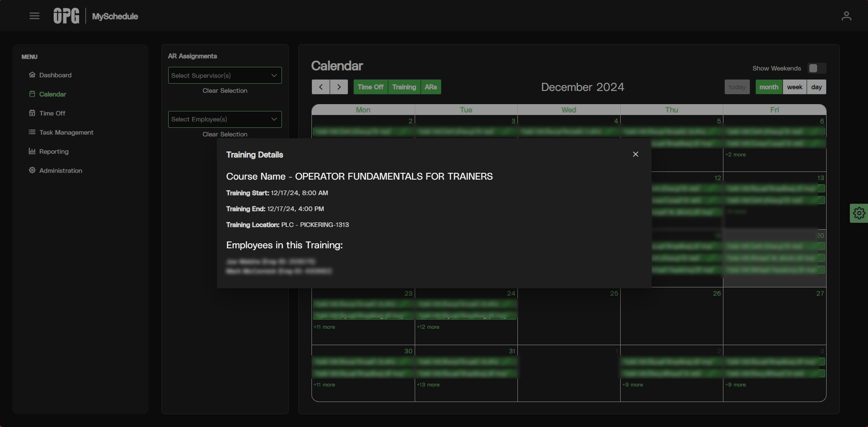
Task: Open +11 more on Monday 30
Action: tap(324, 385)
